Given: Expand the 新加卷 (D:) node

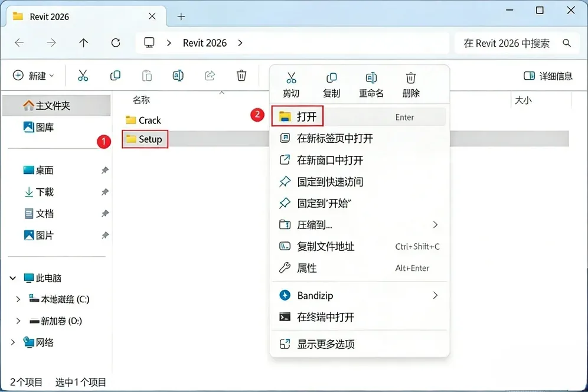Looking at the screenshot, I should click(x=18, y=321).
